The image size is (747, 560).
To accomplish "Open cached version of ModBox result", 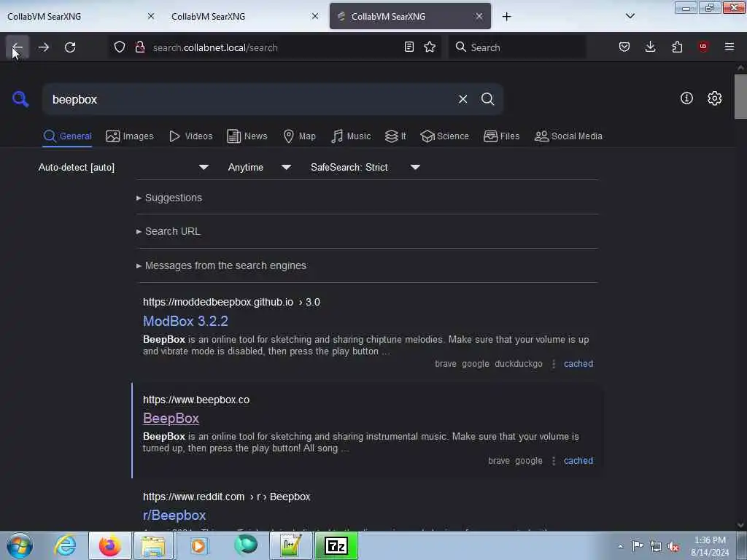I will 578,364.
